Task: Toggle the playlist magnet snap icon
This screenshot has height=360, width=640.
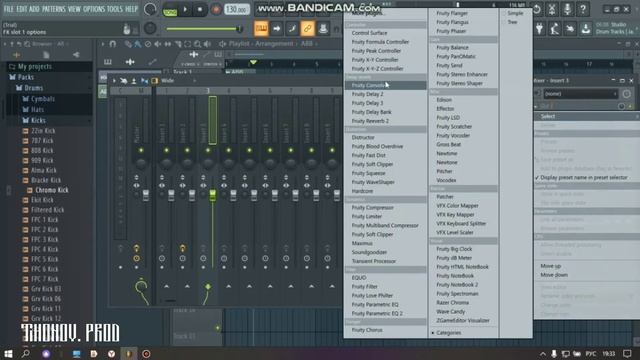Action: pos(113,44)
